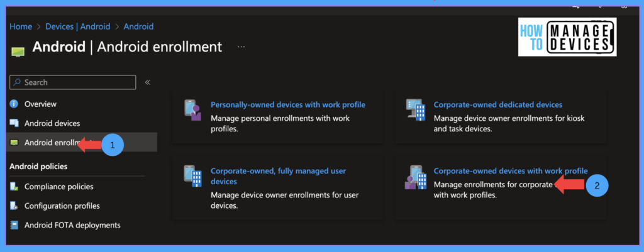Open Corporate-owned devices with work profile link
The width and height of the screenshot is (644, 252).
click(x=511, y=171)
